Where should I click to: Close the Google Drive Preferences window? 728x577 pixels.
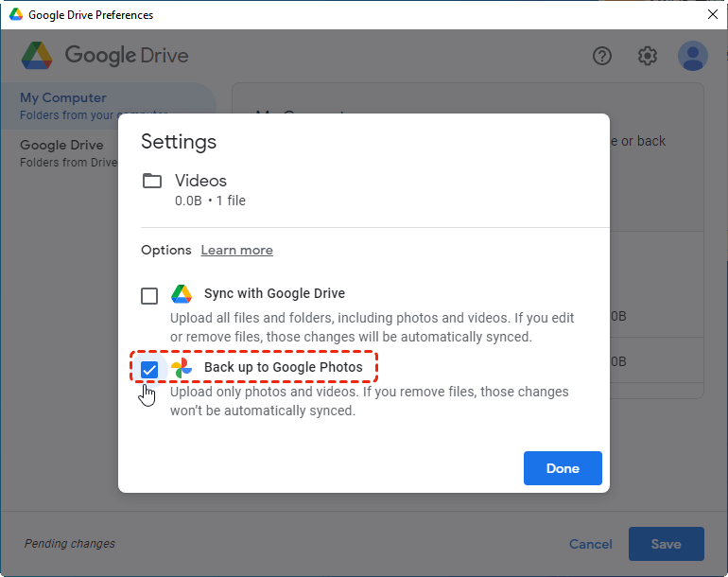[x=712, y=15]
